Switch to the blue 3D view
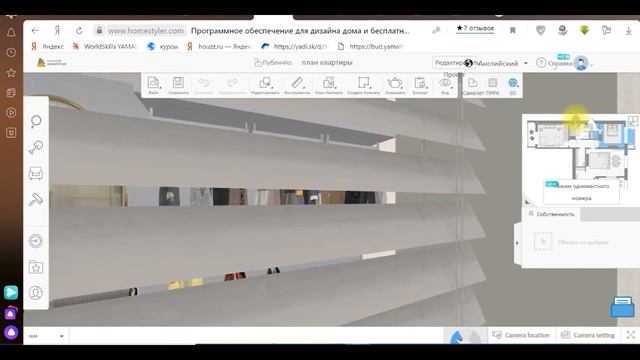The height and width of the screenshot is (360, 640). coord(513,85)
